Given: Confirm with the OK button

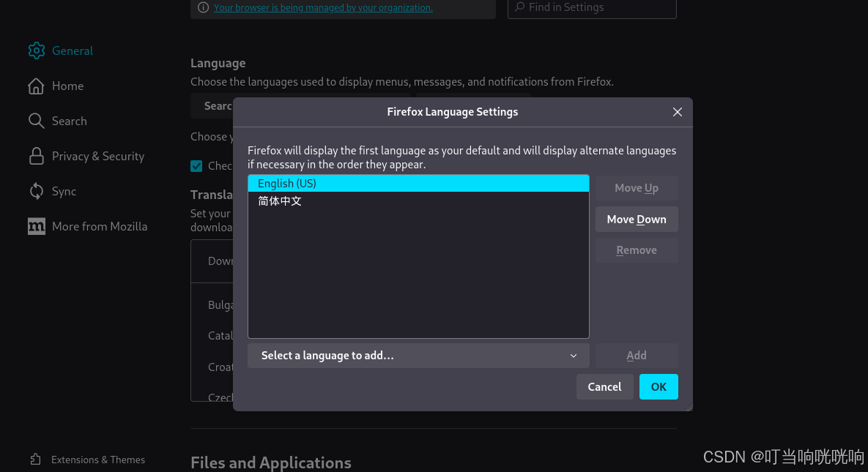Looking at the screenshot, I should (x=659, y=387).
